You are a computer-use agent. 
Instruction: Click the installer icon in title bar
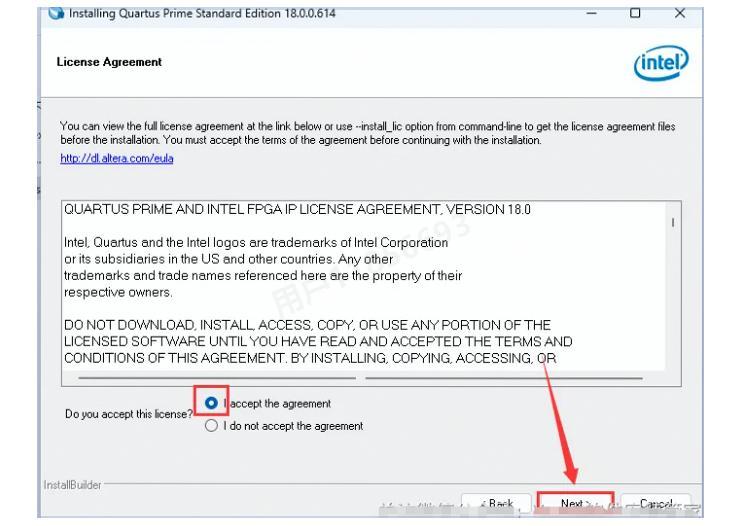pos(56,13)
